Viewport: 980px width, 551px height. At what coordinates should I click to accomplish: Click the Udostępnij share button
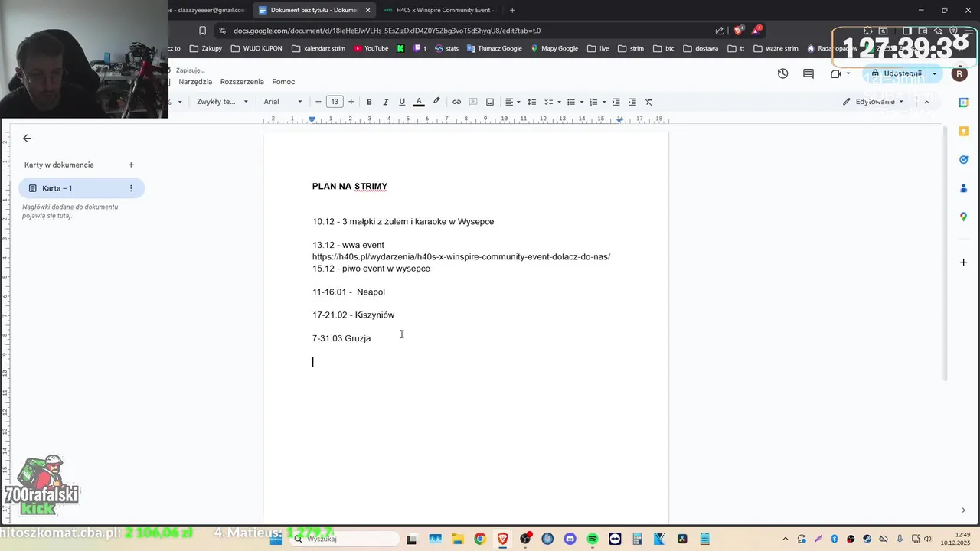896,73
